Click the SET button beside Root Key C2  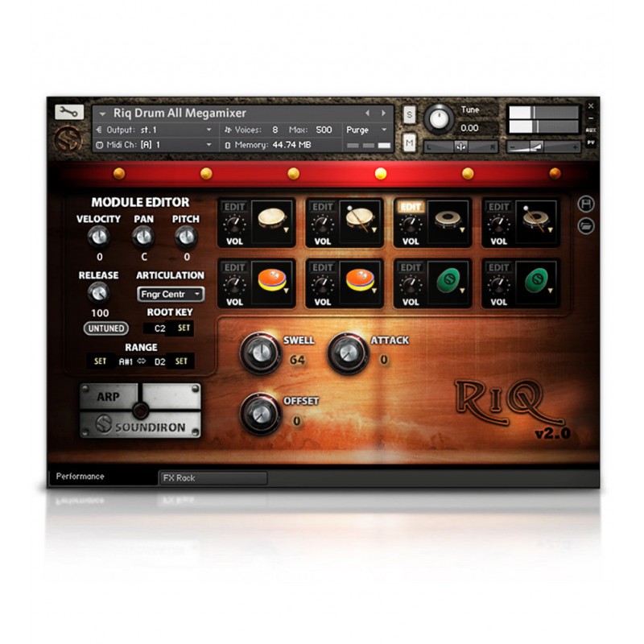[x=184, y=328]
